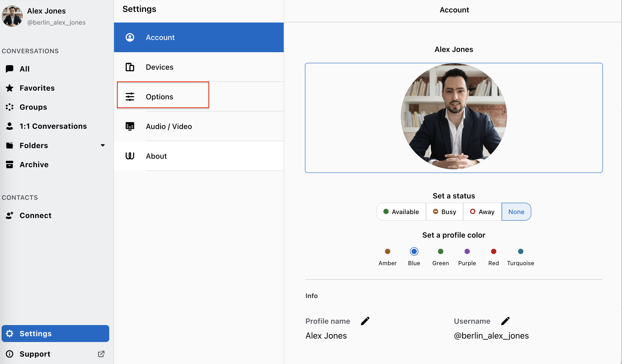Set status to Away

point(482,212)
